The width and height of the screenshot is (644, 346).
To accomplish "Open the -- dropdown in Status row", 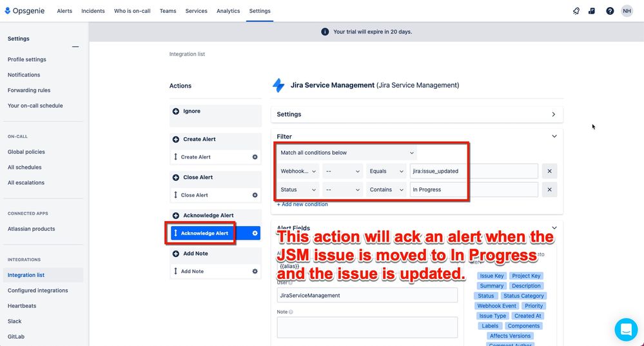I will coord(342,189).
